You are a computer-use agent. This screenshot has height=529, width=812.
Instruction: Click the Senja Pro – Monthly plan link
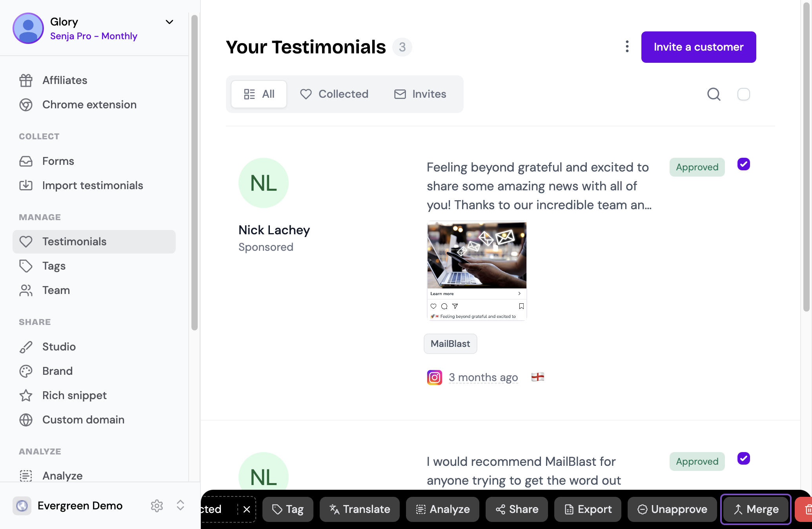(x=94, y=36)
